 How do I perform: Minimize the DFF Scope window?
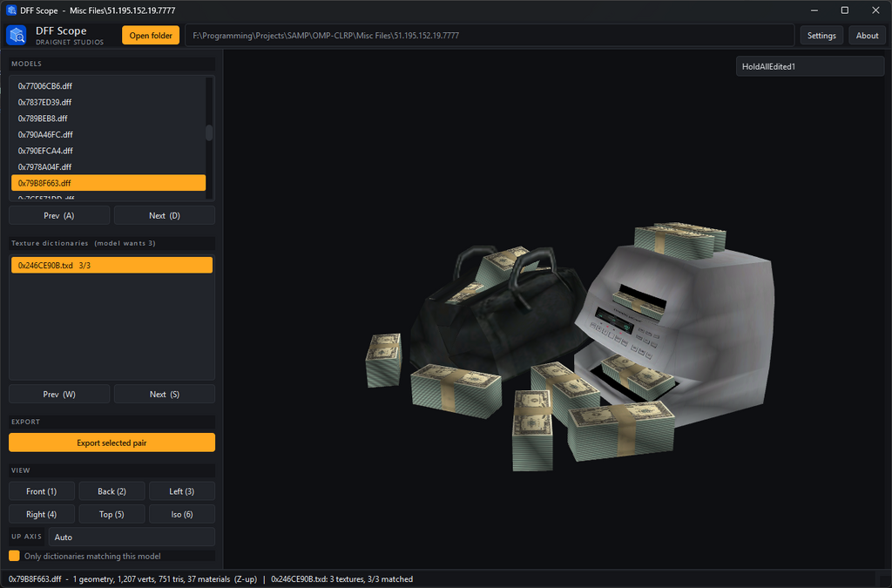tap(814, 10)
